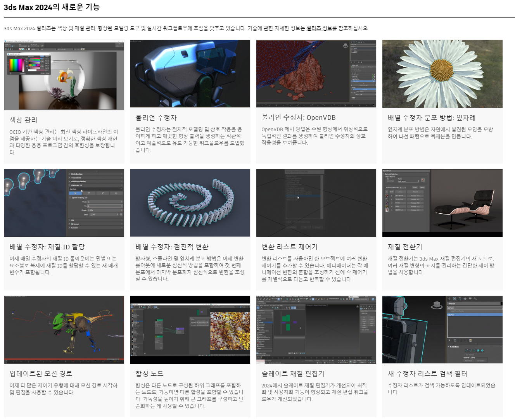
Task: Click the 새 수정자 리스트 검색 필터 title
Action: tap(427, 373)
